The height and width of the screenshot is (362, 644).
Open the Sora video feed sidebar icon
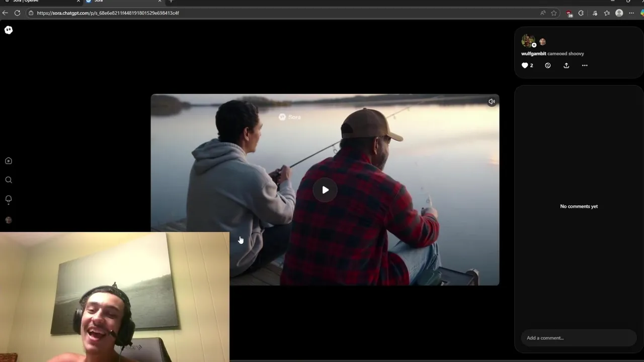[x=9, y=161]
